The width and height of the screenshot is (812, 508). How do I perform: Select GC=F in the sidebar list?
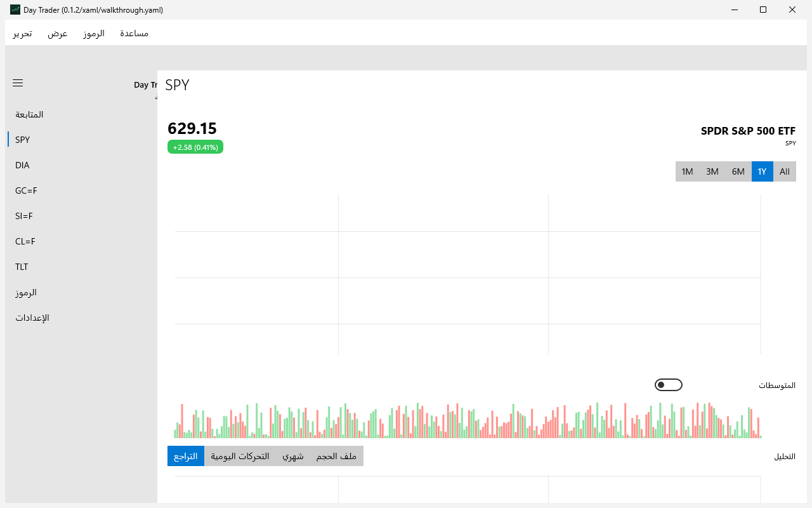(x=81, y=190)
